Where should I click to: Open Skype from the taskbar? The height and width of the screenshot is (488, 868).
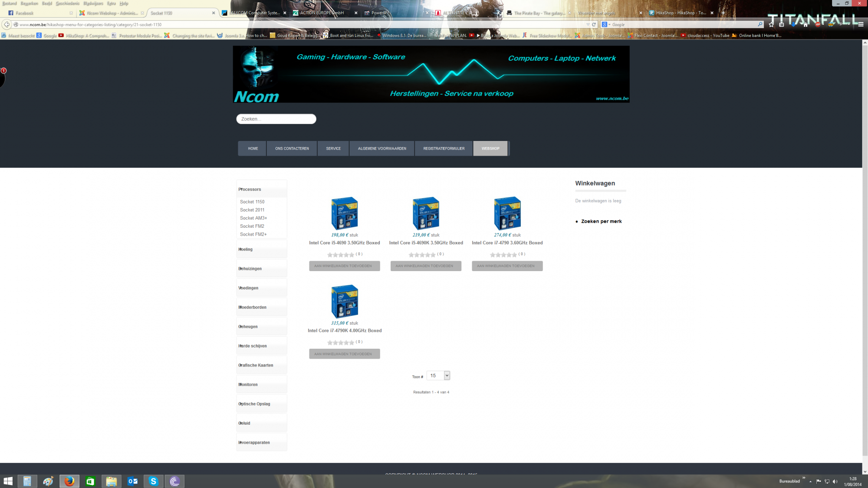click(153, 481)
